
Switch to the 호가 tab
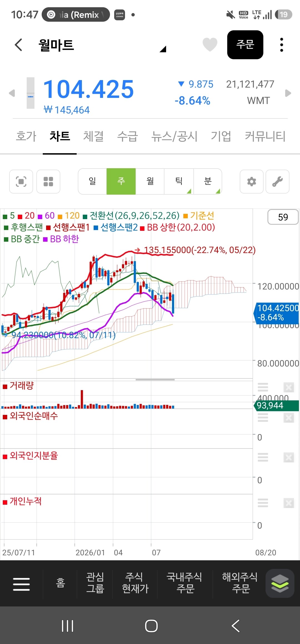[26, 136]
